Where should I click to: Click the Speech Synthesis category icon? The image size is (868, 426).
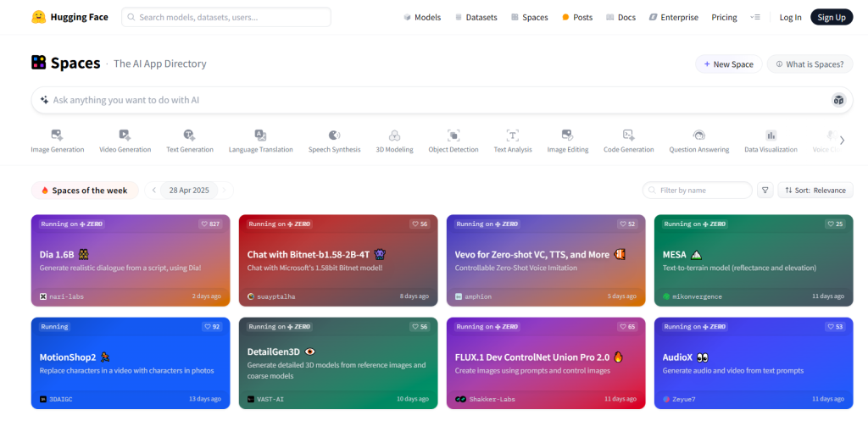coord(334,135)
